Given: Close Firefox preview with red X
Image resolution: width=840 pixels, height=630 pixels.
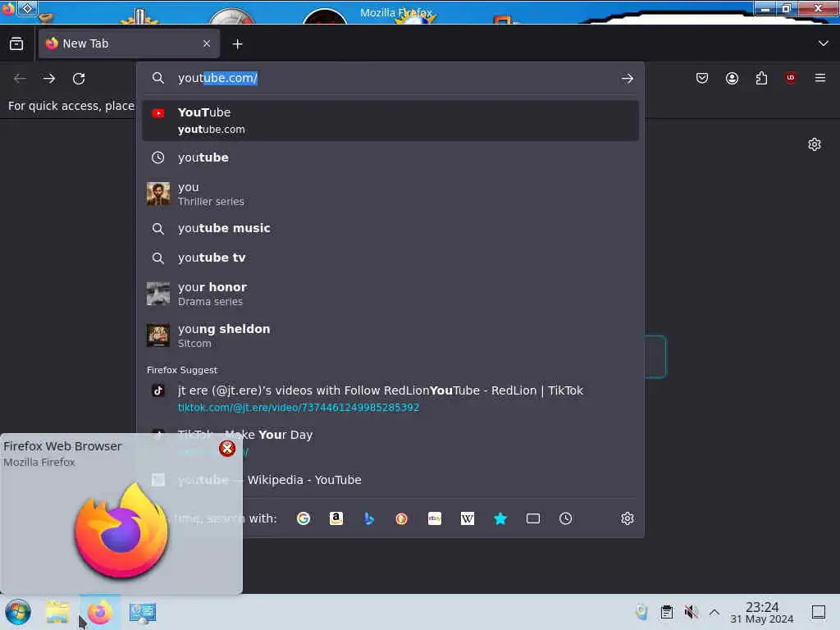Looking at the screenshot, I should (227, 449).
